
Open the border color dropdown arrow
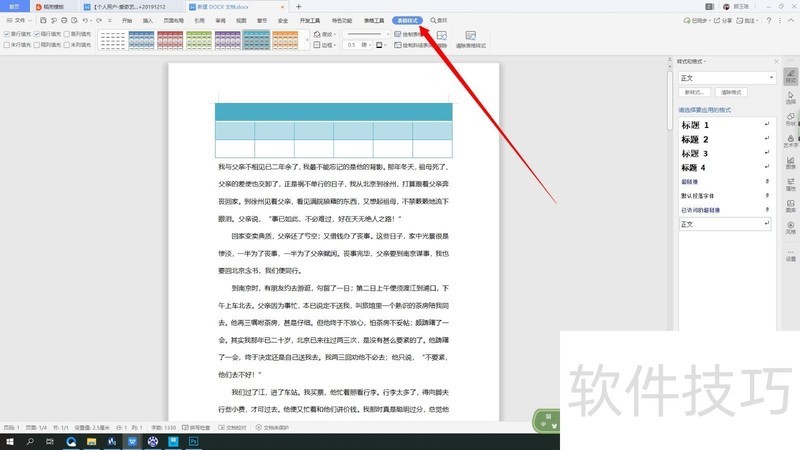click(385, 45)
